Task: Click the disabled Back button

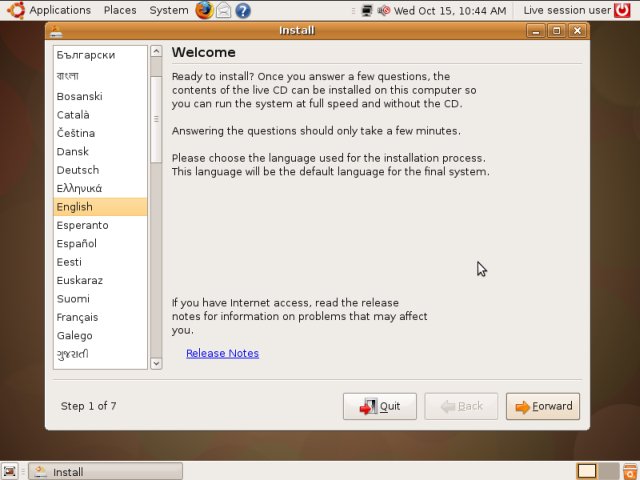Action: (461, 406)
